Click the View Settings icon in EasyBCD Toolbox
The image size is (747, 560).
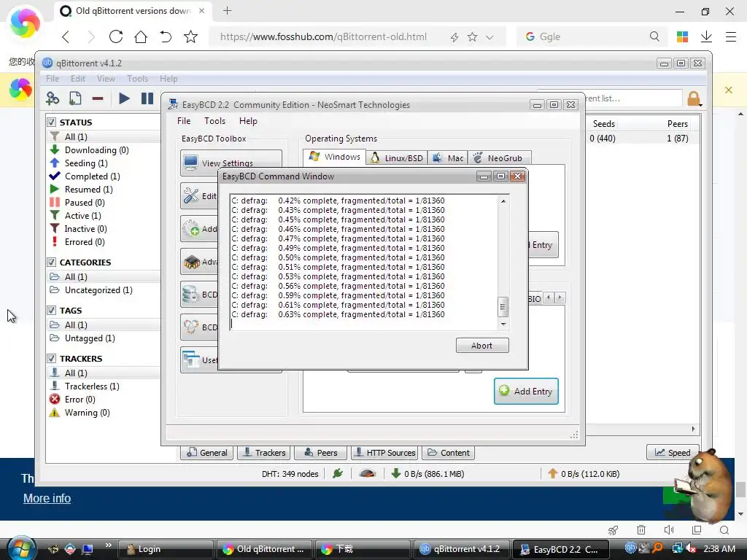191,163
